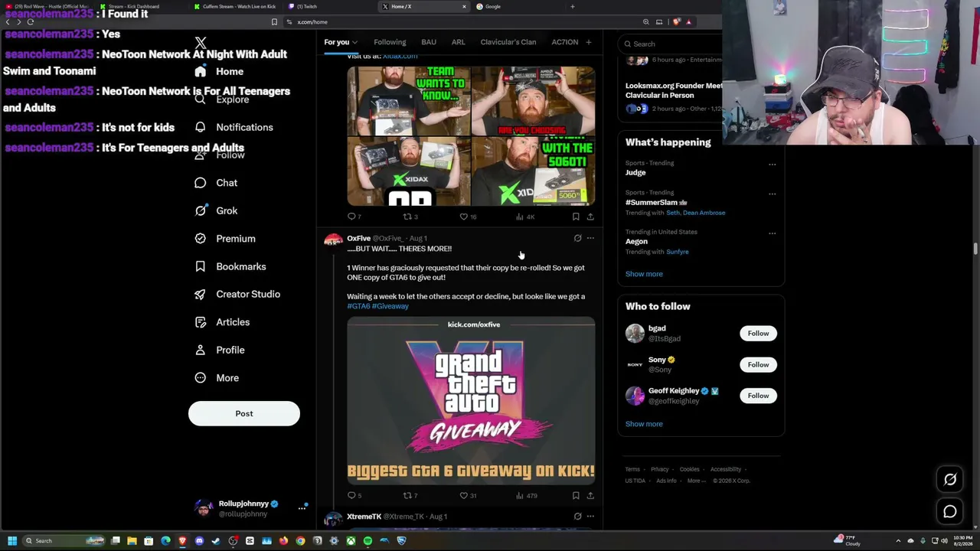980x551 pixels.
Task: Switch to the BAU timeline tab
Action: click(x=429, y=42)
